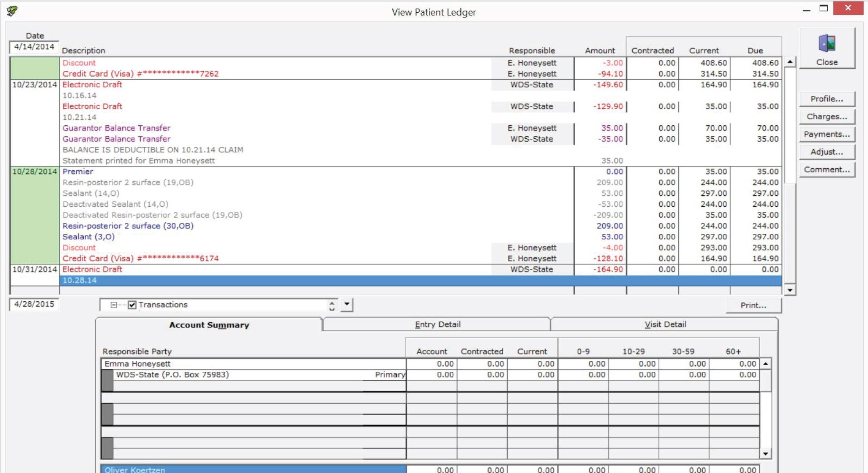Select Guarantor Balance Transfer 35.00 to E. Honeysett
Image resolution: width=868 pixels, height=473 pixels.
[420, 128]
